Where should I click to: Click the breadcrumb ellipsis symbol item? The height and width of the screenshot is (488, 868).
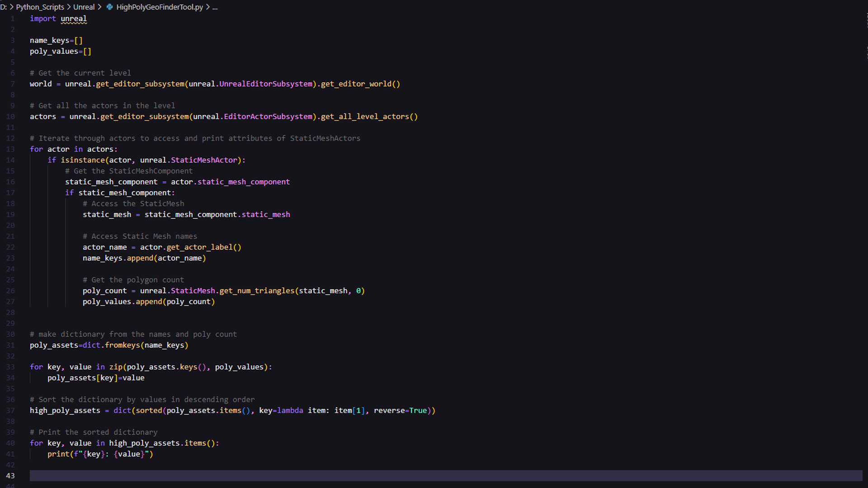tap(215, 7)
